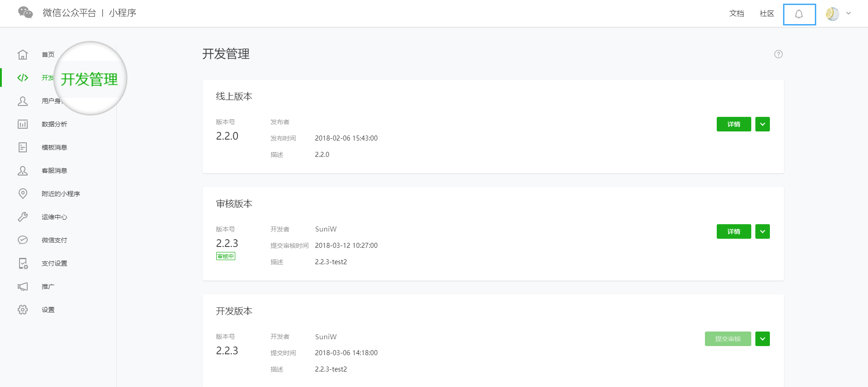This screenshot has height=387, width=868.
Task: Open the 社区 menu in header
Action: (767, 14)
